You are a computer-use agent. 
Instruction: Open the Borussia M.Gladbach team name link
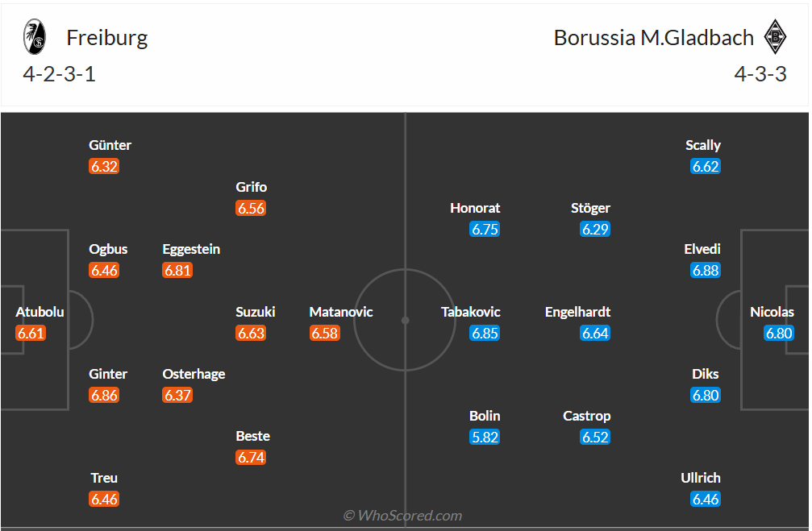pos(653,38)
